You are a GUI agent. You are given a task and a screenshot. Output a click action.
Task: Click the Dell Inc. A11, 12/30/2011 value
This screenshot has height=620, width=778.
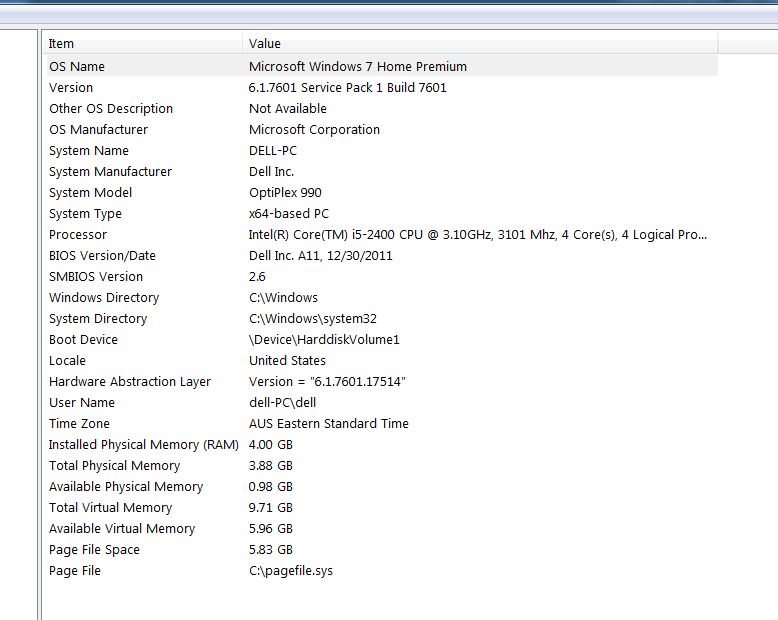[x=321, y=255]
